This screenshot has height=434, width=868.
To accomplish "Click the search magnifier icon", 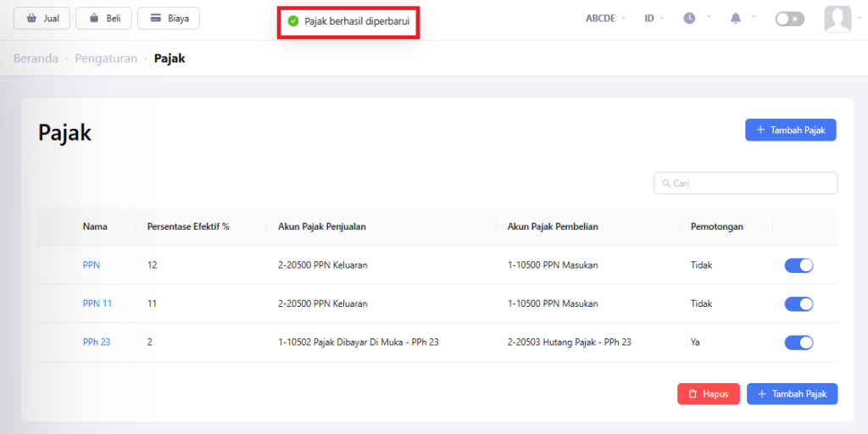I will tap(665, 183).
